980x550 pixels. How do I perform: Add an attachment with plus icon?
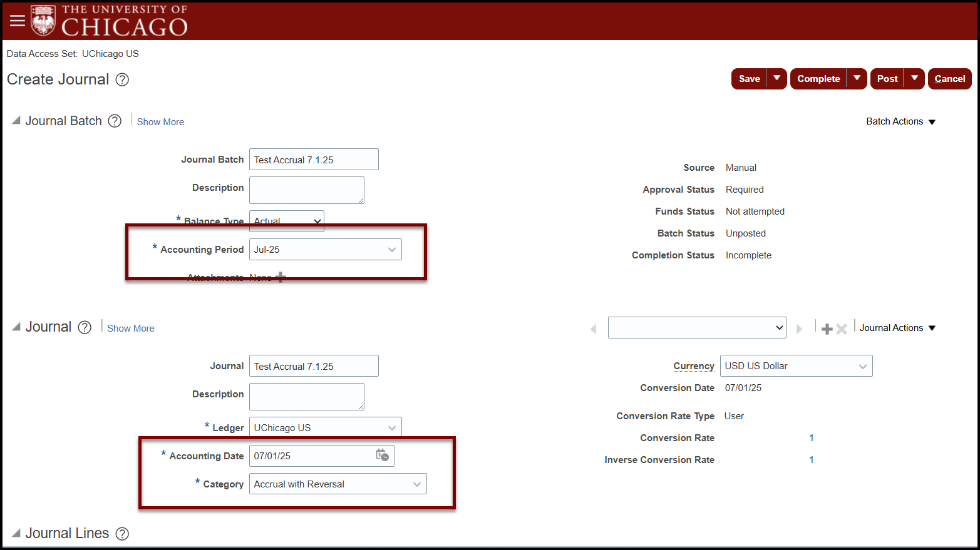(x=281, y=277)
